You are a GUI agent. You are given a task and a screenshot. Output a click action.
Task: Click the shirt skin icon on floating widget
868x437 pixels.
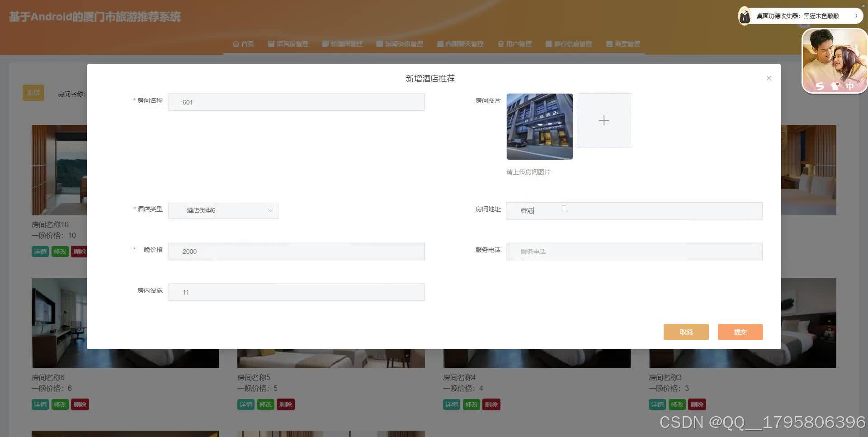835,86
